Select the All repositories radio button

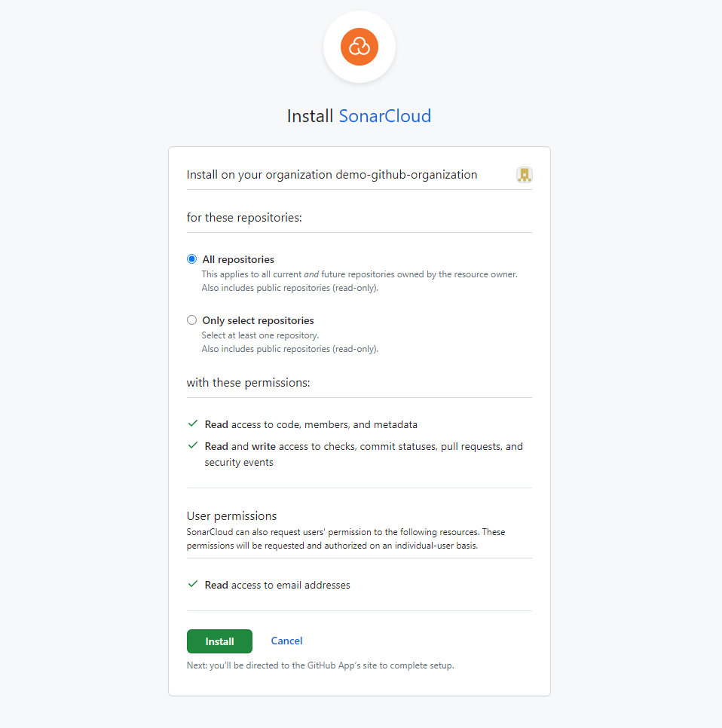coord(191,258)
